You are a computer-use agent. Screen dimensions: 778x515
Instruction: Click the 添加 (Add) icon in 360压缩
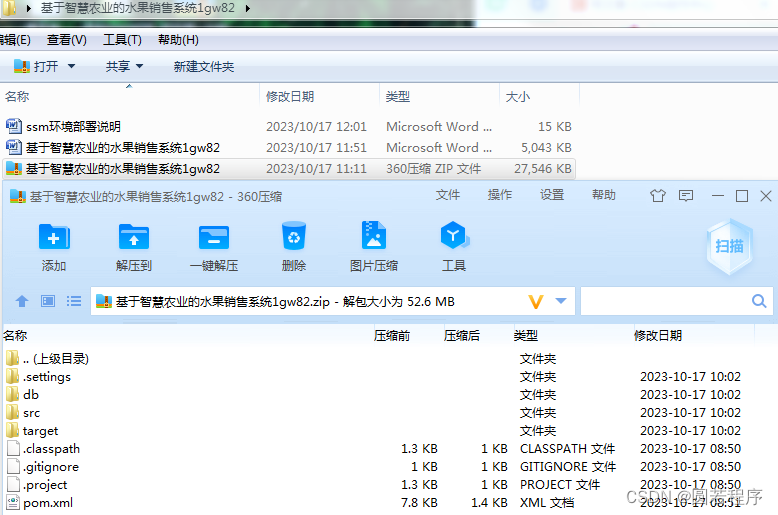click(x=54, y=237)
